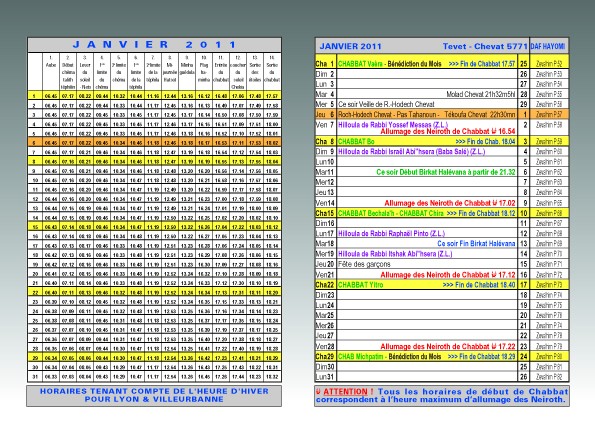Viewport: 595px width, 425px height.
Task: Click 'correspondent à l'heure maximum d'allumage des Neiroth.'
Action: pos(441,400)
